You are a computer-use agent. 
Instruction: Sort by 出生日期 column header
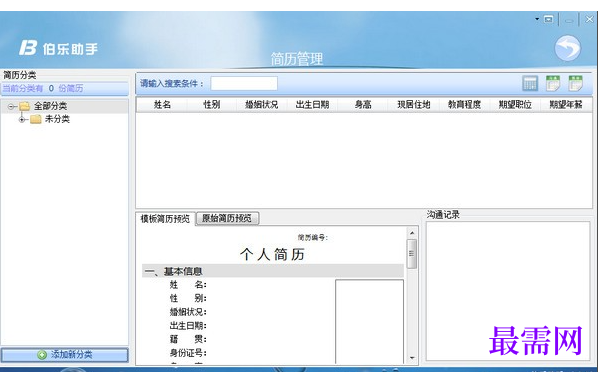312,105
